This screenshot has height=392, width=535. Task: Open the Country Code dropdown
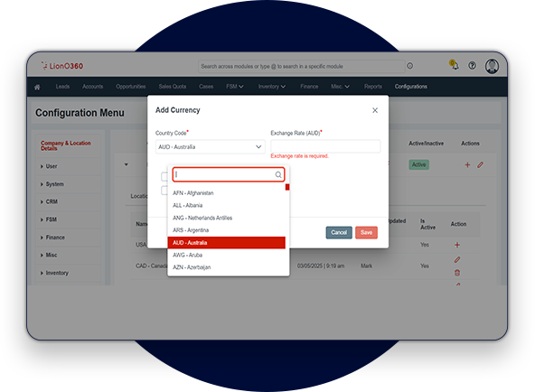[x=211, y=147]
